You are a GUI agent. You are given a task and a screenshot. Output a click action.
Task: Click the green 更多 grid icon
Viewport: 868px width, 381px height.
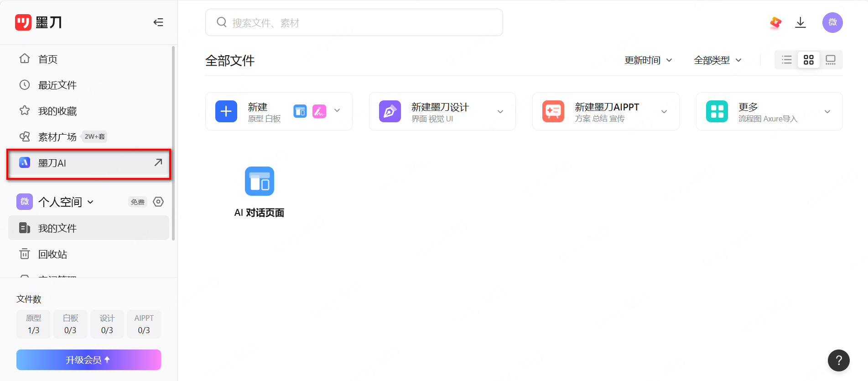717,111
